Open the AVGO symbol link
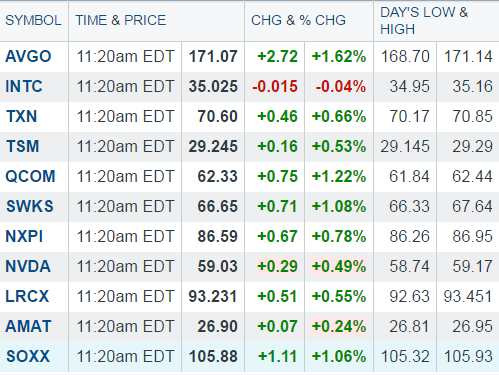 pyautogui.click(x=28, y=56)
